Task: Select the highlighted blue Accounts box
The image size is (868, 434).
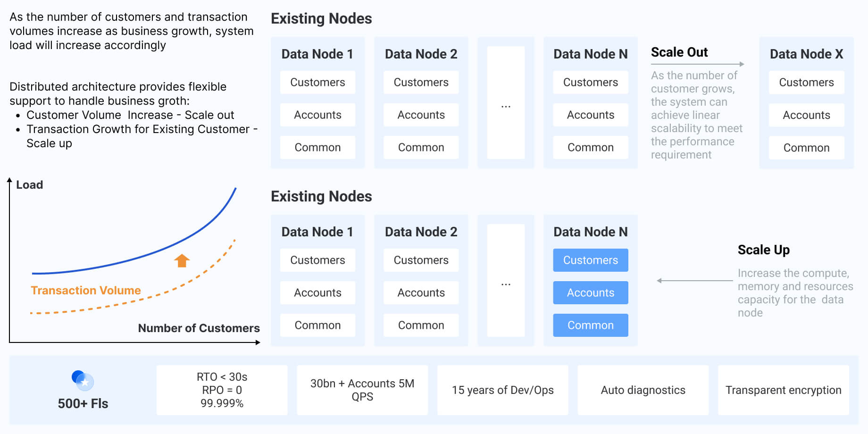Action: pos(590,292)
